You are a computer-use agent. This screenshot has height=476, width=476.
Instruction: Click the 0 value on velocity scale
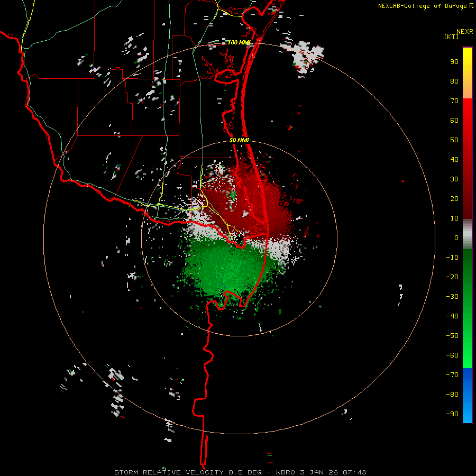coord(456,237)
